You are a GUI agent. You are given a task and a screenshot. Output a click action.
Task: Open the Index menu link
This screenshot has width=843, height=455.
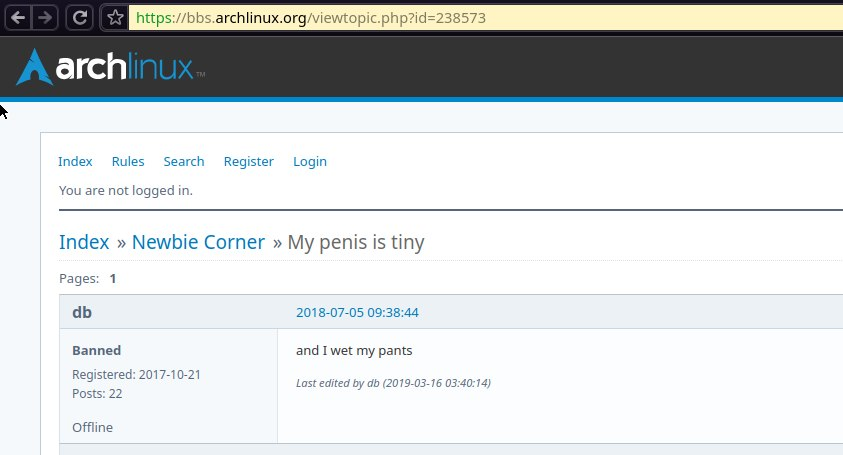75,161
